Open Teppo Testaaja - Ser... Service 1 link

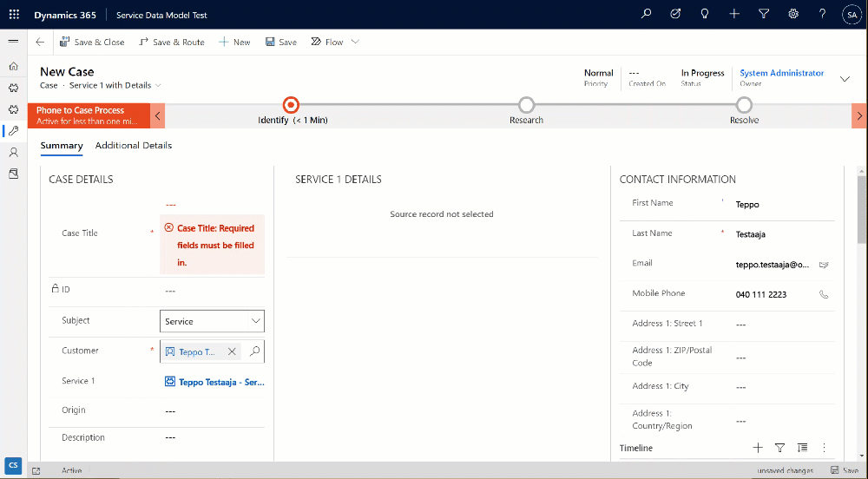[221, 382]
